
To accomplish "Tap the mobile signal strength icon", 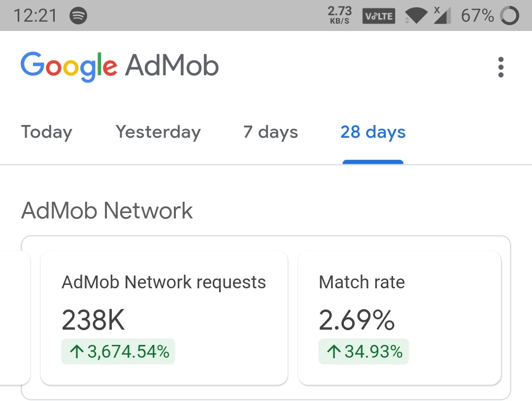I will tap(442, 16).
